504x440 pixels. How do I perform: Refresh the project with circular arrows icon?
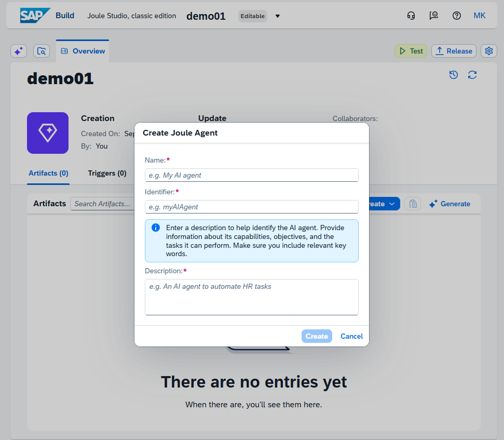[x=472, y=75]
